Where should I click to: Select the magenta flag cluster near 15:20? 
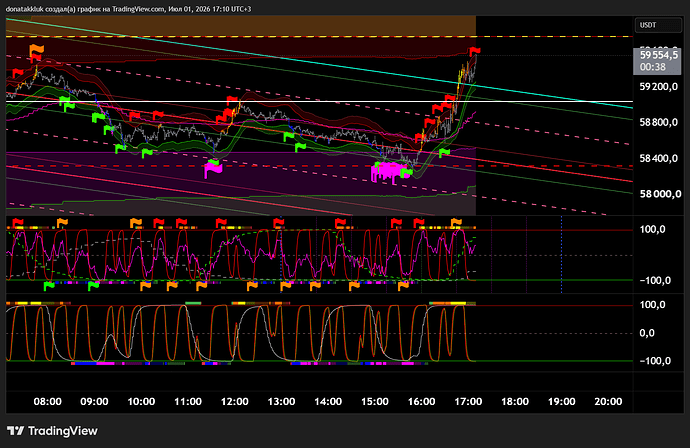387,172
